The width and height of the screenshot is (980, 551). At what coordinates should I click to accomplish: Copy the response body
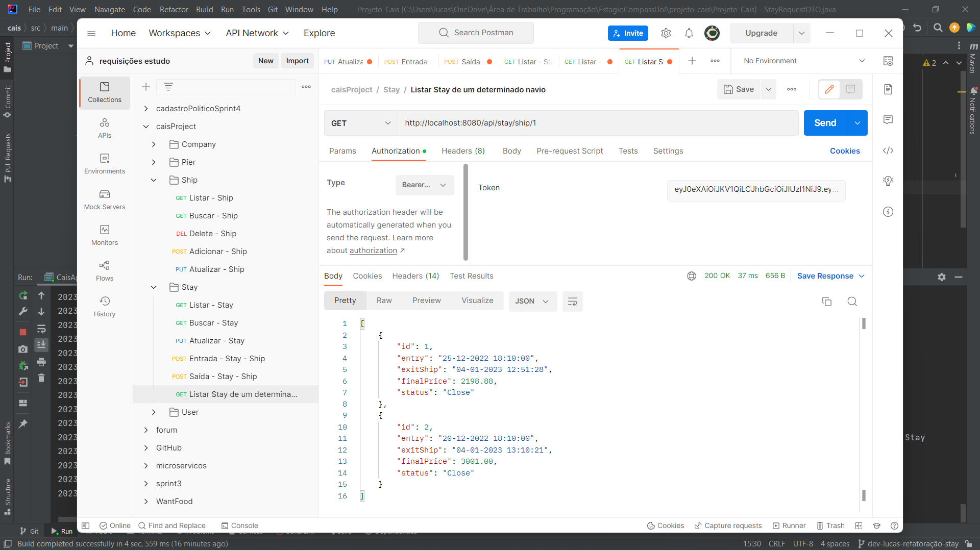point(827,302)
